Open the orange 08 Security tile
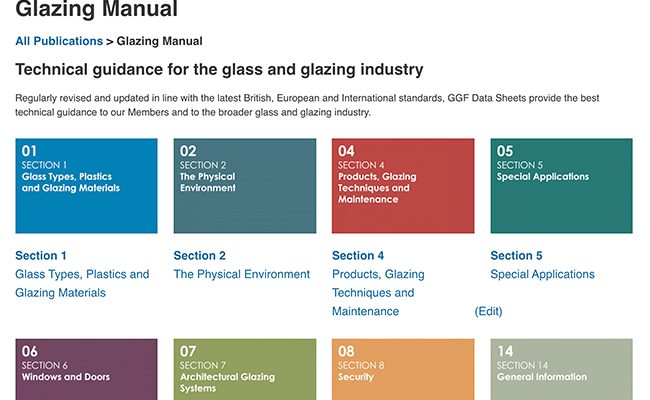 point(403,369)
